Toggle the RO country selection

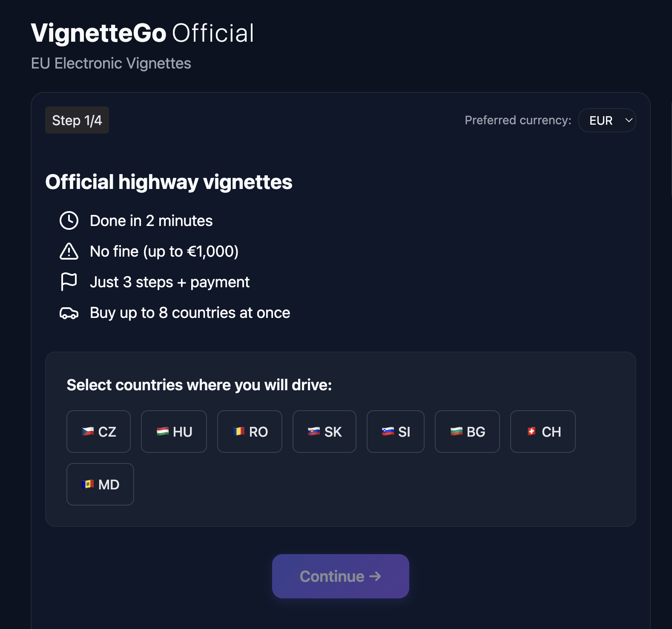click(250, 432)
